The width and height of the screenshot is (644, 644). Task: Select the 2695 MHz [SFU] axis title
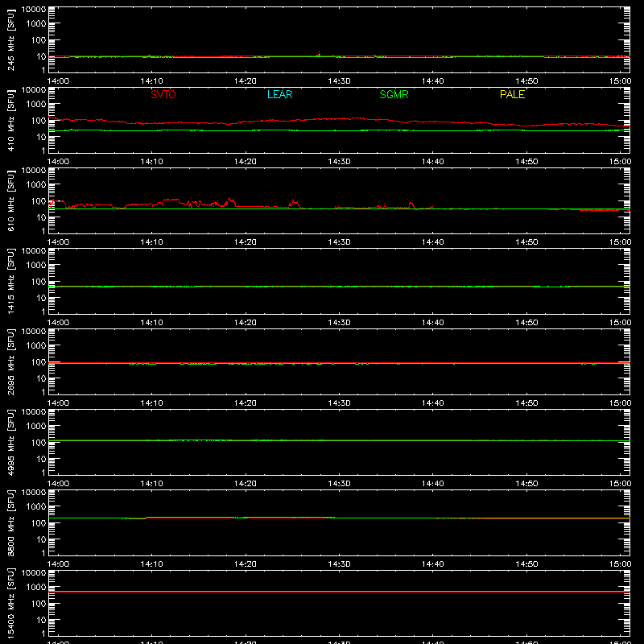pos(11,361)
